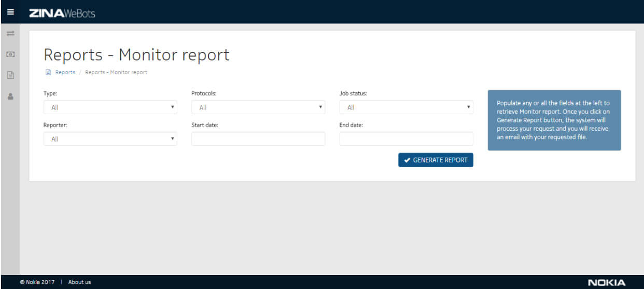The height and width of the screenshot is (289, 644).
Task: Click the exchange arrows sidebar icon
Action: [x=10, y=34]
